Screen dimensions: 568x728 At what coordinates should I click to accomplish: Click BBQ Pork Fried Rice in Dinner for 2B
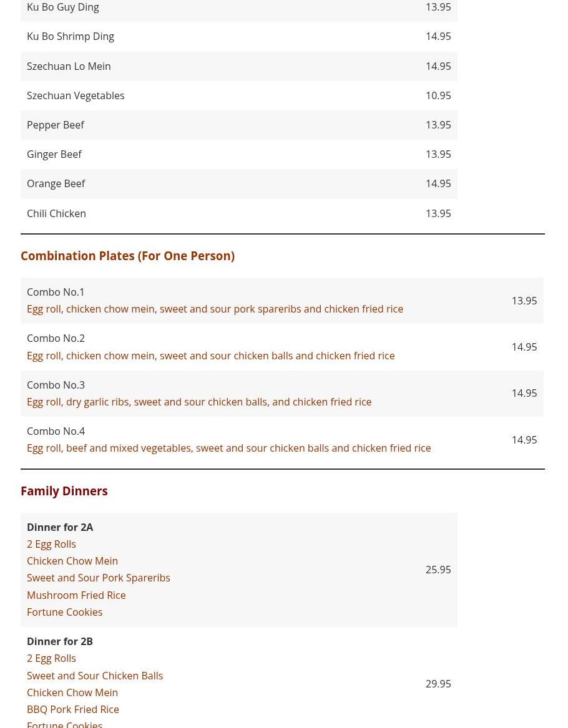pyautogui.click(x=73, y=709)
